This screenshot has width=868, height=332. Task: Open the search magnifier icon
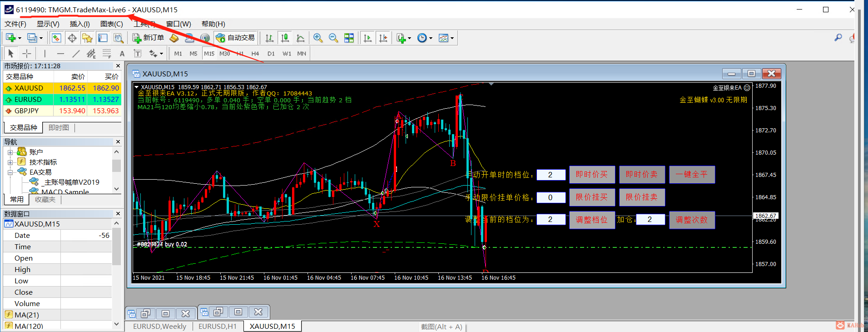click(x=838, y=38)
